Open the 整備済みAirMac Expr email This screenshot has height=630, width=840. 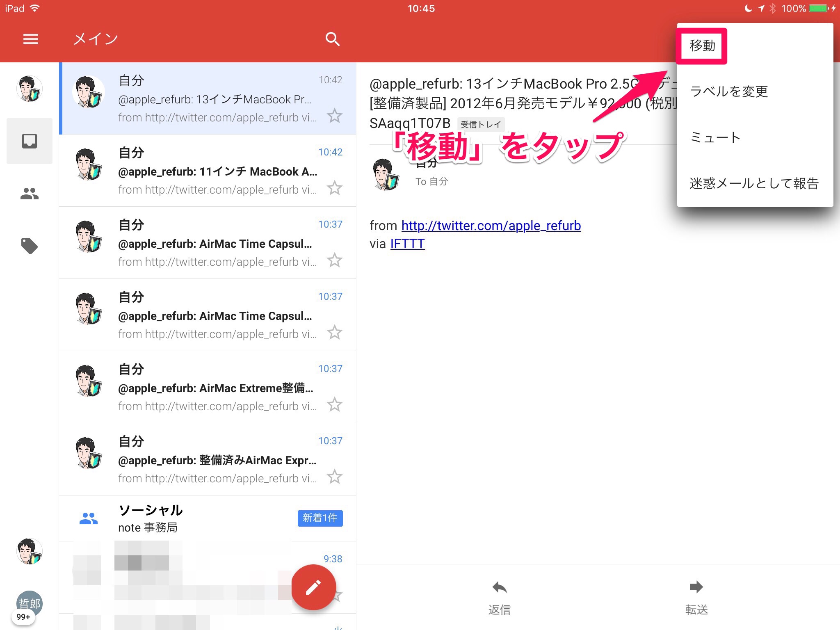pyautogui.click(x=208, y=459)
